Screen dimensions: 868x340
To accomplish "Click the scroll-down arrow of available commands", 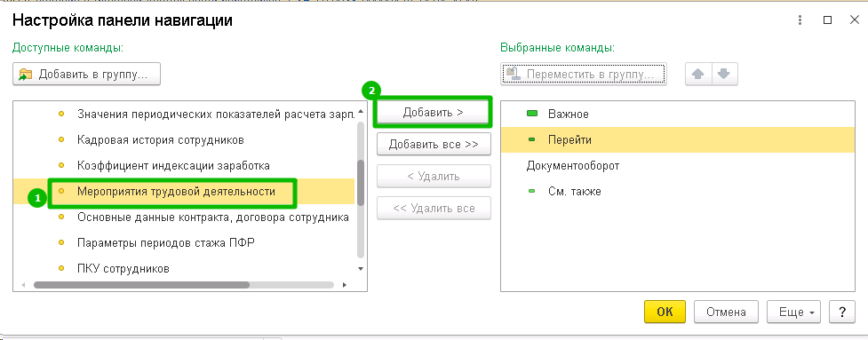I will tap(361, 269).
